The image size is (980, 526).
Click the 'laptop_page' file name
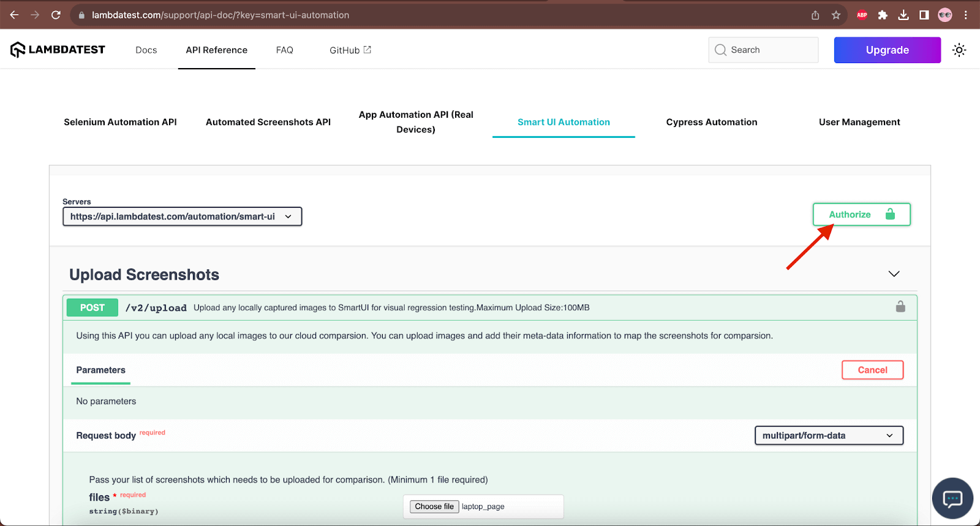483,507
